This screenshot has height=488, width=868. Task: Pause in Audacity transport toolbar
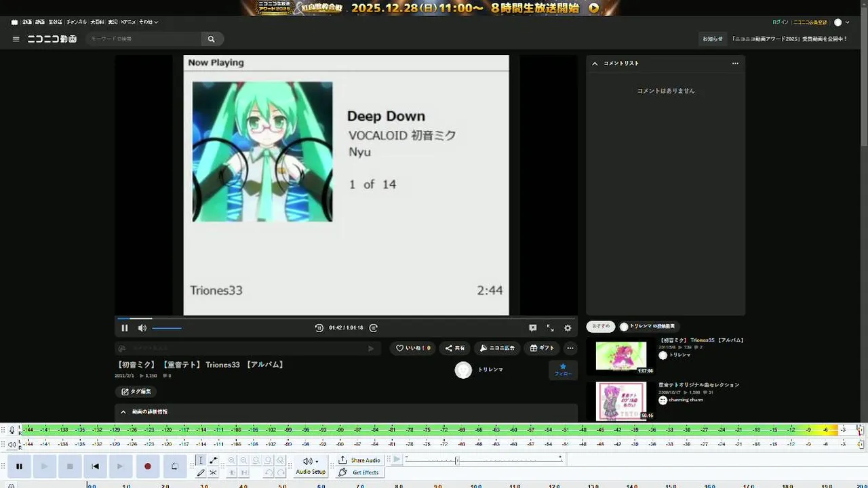[19, 466]
